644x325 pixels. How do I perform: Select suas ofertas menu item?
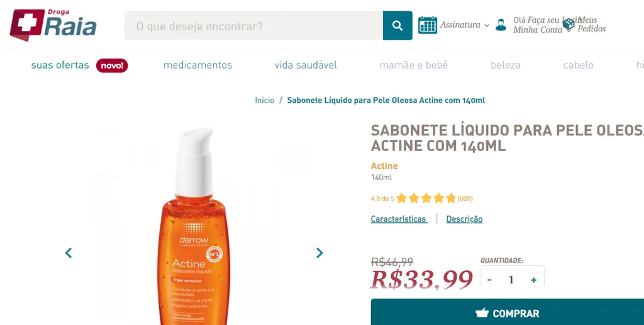60,65
